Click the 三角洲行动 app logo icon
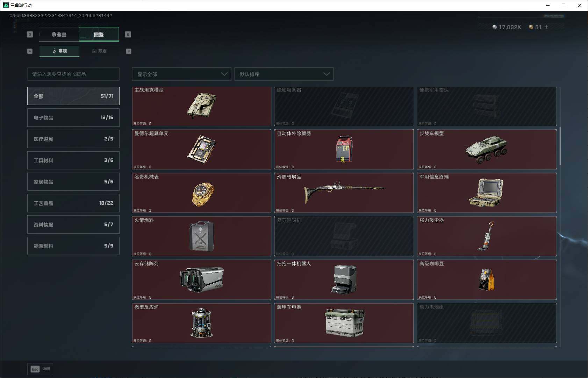 tap(6, 5)
